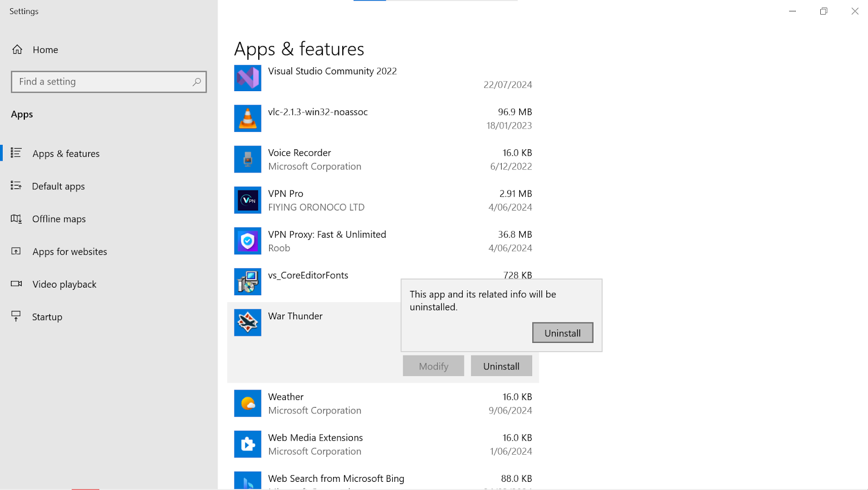Click the Voice Recorder app icon

click(248, 159)
